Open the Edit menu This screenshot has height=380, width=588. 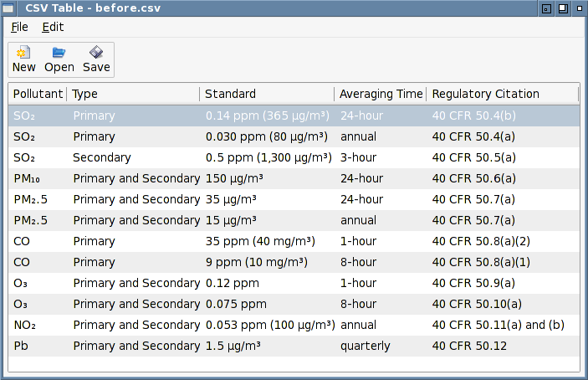(x=53, y=27)
